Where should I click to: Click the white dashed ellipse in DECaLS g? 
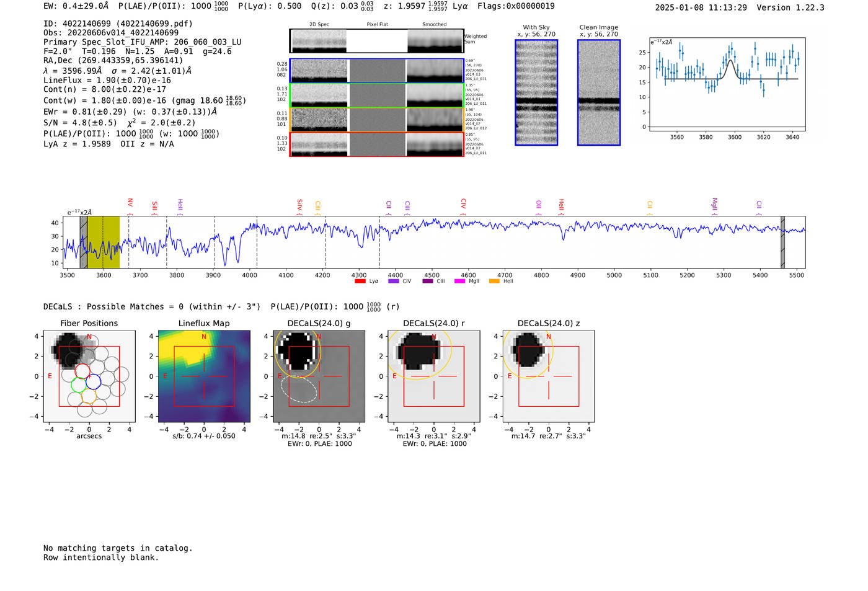tap(299, 389)
